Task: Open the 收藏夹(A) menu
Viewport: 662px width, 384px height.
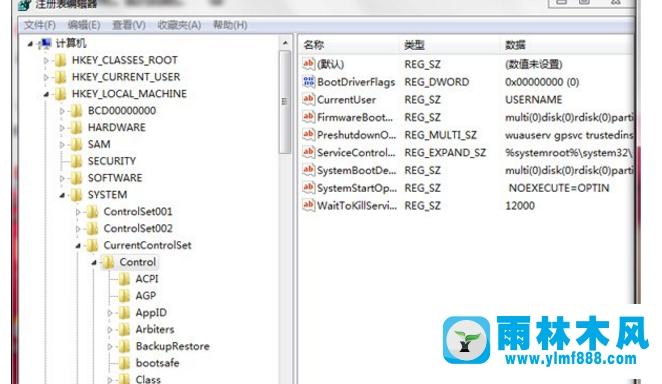Action: 179,25
